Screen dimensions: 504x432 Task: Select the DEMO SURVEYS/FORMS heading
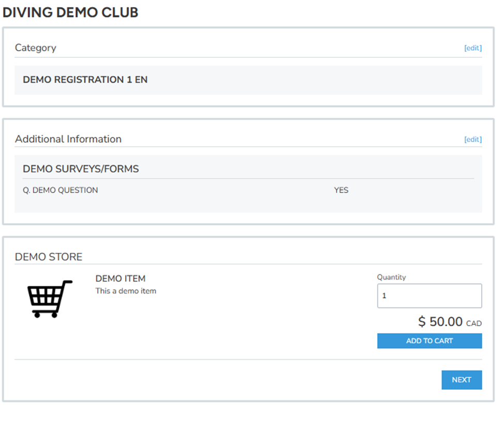click(81, 169)
